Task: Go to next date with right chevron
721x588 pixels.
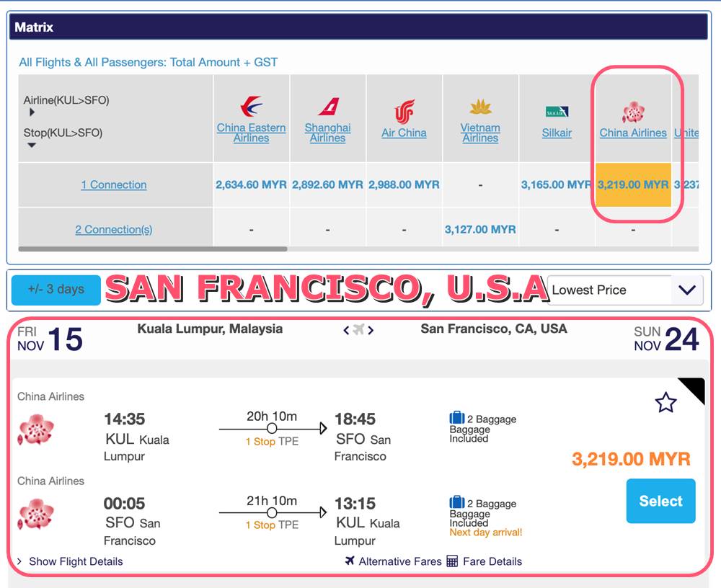Action: click(371, 330)
